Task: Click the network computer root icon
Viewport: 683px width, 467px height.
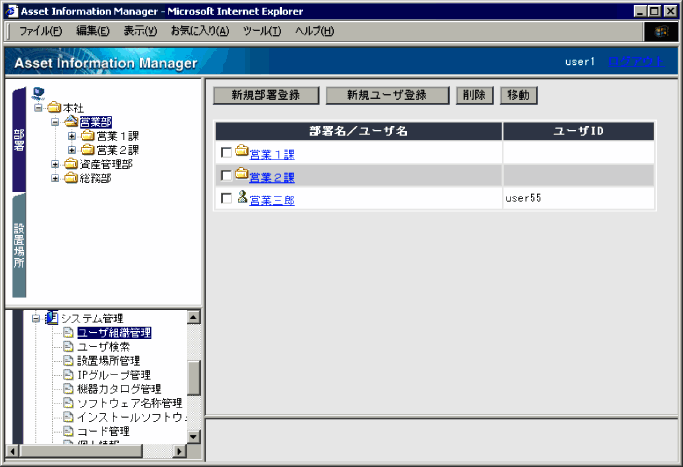Action: coord(38,93)
